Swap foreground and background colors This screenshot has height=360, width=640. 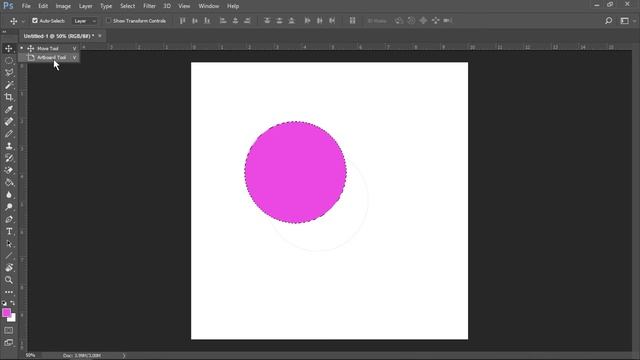[x=13, y=303]
